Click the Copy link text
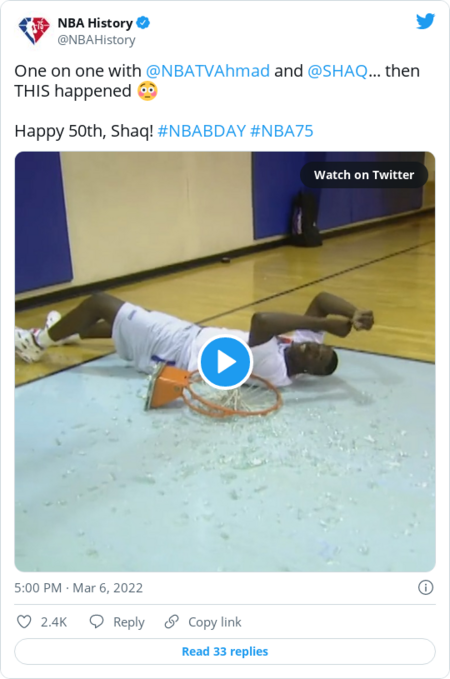Screen dimensions: 450x679 tap(215, 622)
